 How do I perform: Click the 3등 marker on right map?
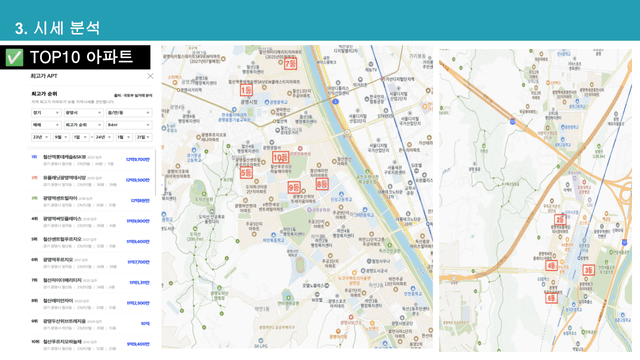pyautogui.click(x=588, y=270)
